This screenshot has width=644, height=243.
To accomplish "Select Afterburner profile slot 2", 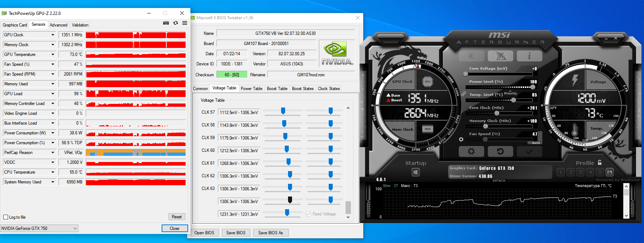I will coord(570,172).
